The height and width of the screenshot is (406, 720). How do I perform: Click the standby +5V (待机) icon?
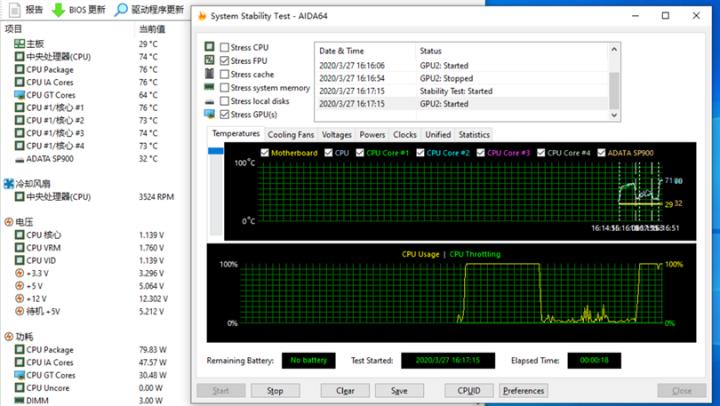click(19, 311)
